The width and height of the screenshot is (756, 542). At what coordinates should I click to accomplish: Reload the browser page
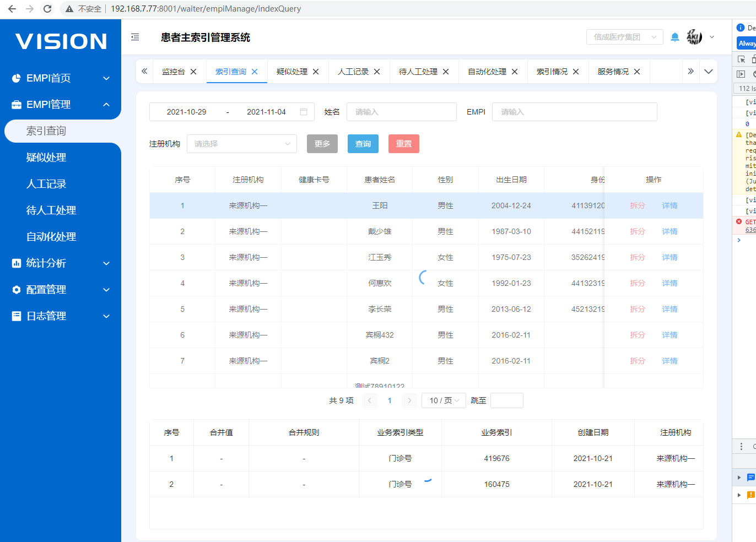coord(47,9)
